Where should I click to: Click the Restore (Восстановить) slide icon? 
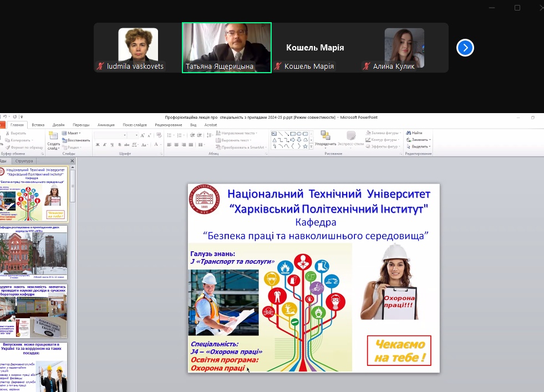[x=64, y=140]
